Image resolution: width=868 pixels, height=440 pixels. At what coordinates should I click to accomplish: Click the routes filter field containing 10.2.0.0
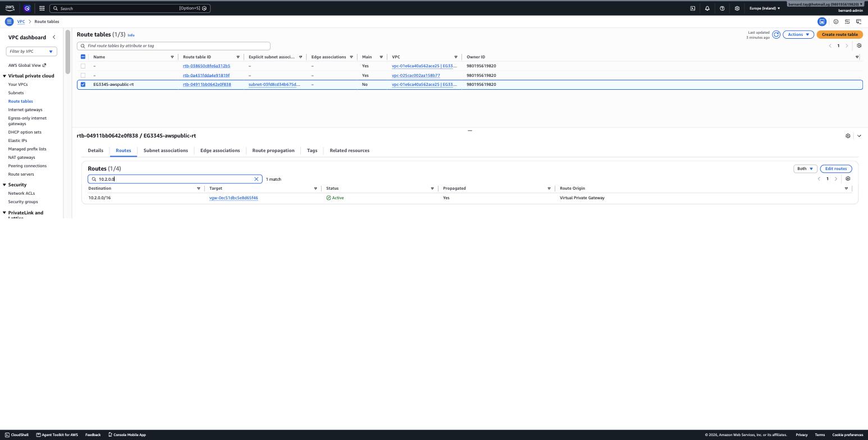(x=175, y=179)
